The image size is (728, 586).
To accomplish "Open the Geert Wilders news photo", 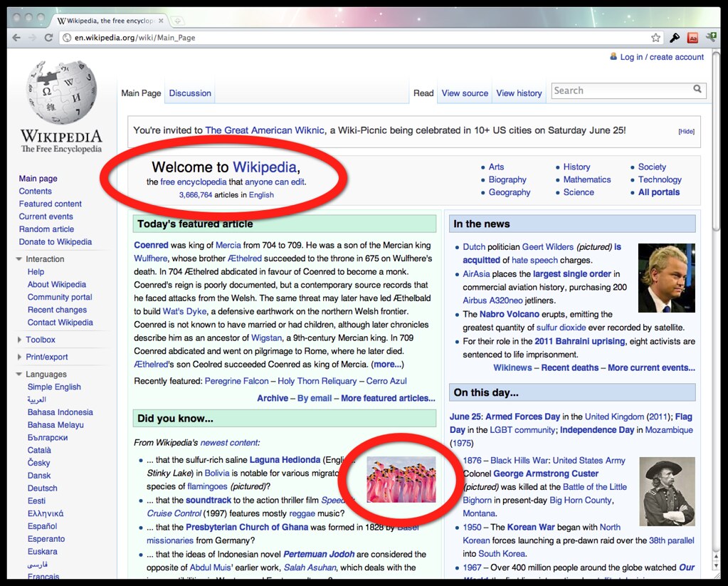I will [666, 278].
